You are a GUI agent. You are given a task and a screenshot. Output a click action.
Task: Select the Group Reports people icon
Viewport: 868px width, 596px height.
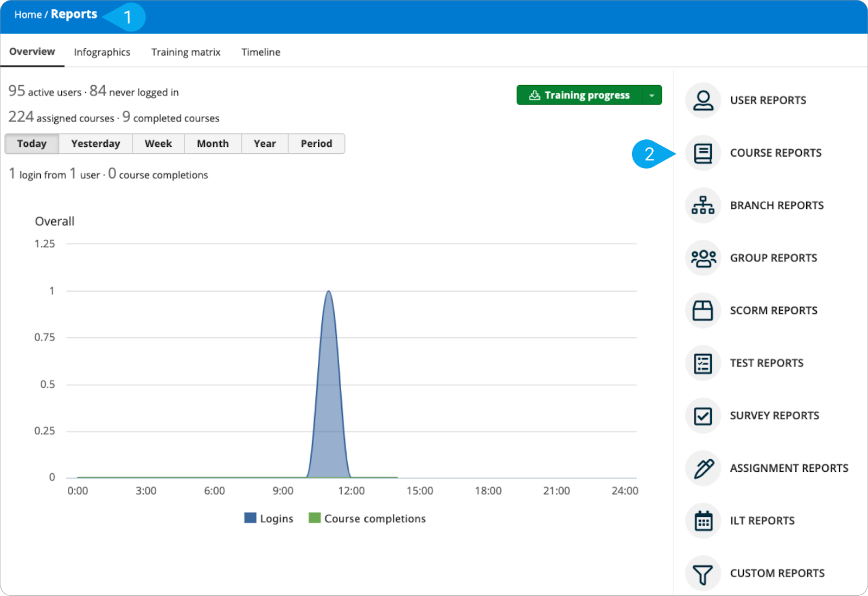(703, 258)
